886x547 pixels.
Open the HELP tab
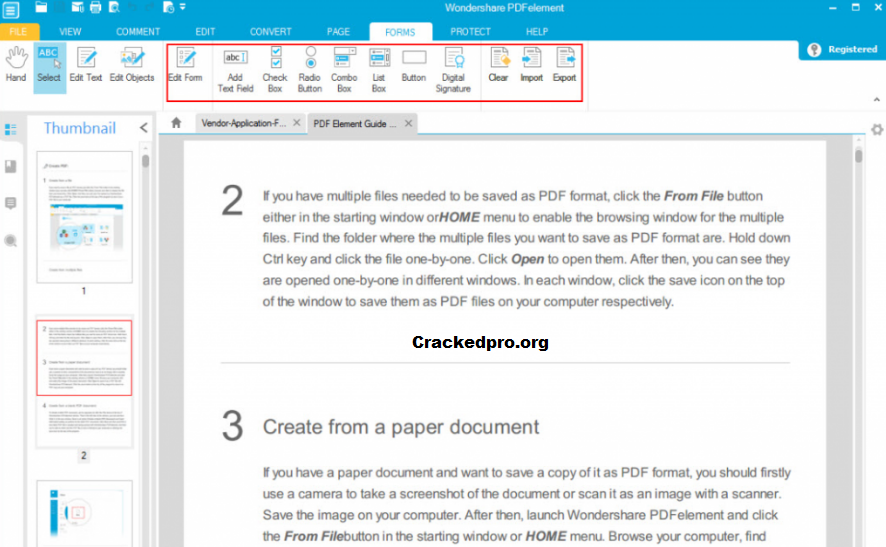tap(537, 32)
